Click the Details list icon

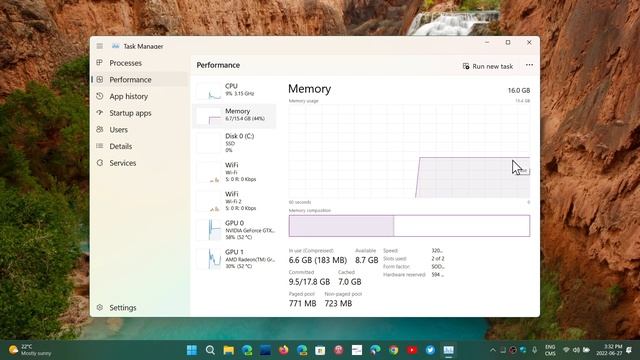[x=100, y=146]
